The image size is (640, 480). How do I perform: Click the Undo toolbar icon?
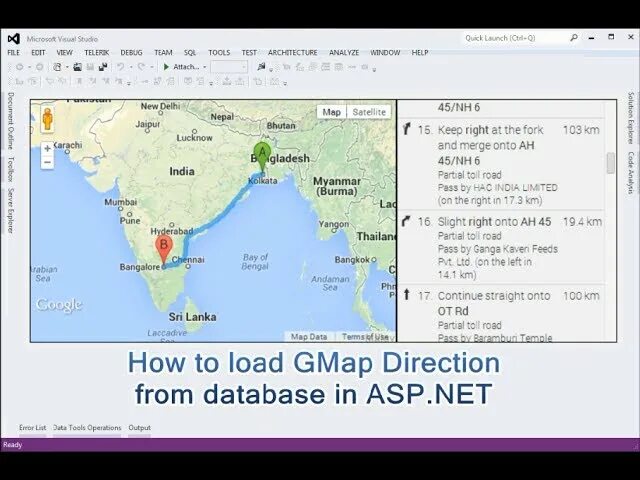(x=120, y=67)
